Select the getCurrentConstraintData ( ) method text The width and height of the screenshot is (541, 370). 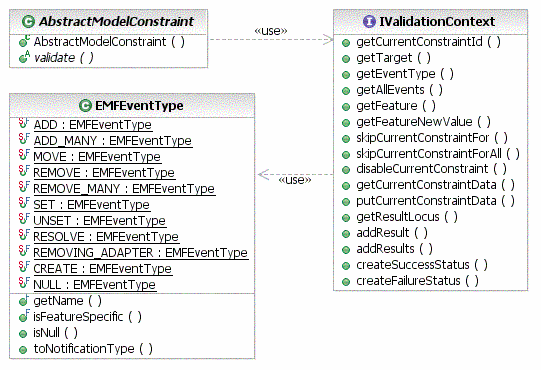pos(435,185)
